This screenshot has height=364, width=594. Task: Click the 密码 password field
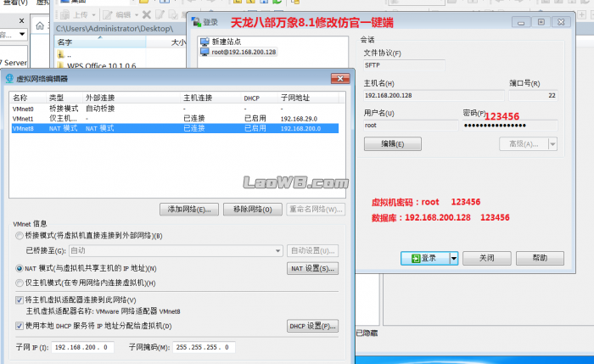510,126
